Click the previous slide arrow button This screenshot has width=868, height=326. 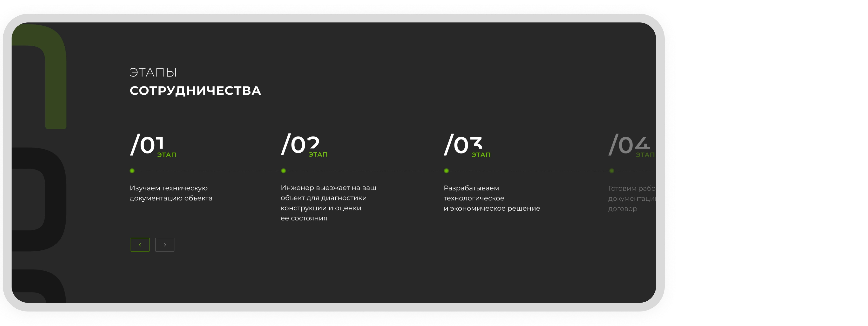[140, 245]
